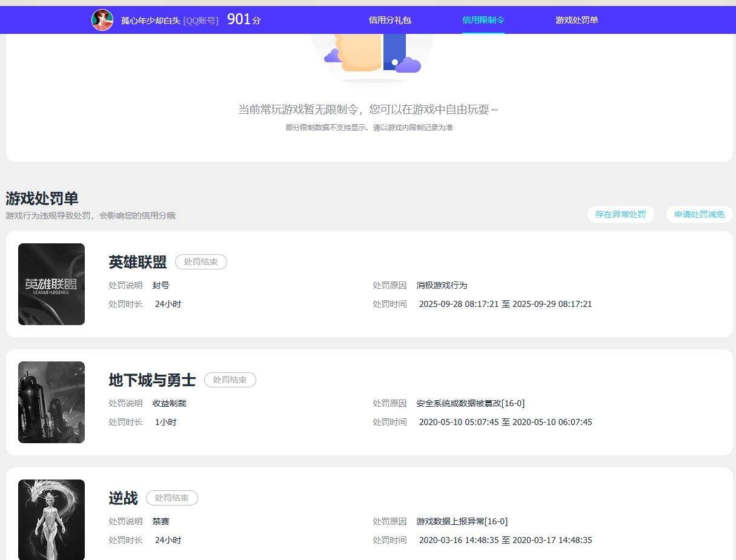The width and height of the screenshot is (736, 560).
Task: Click the 游戏处罚单 section heading
Action: [42, 199]
